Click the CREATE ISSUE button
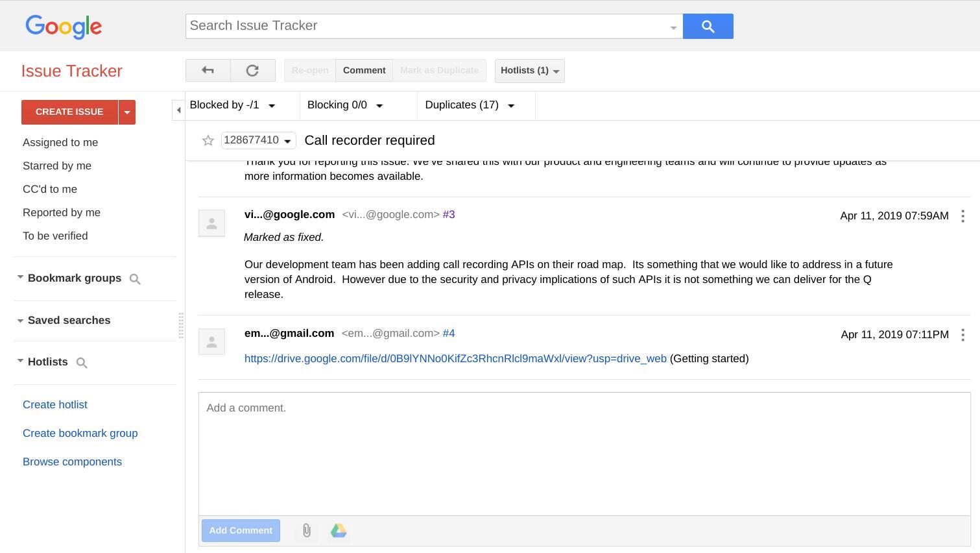This screenshot has width=980, height=553. tap(69, 112)
